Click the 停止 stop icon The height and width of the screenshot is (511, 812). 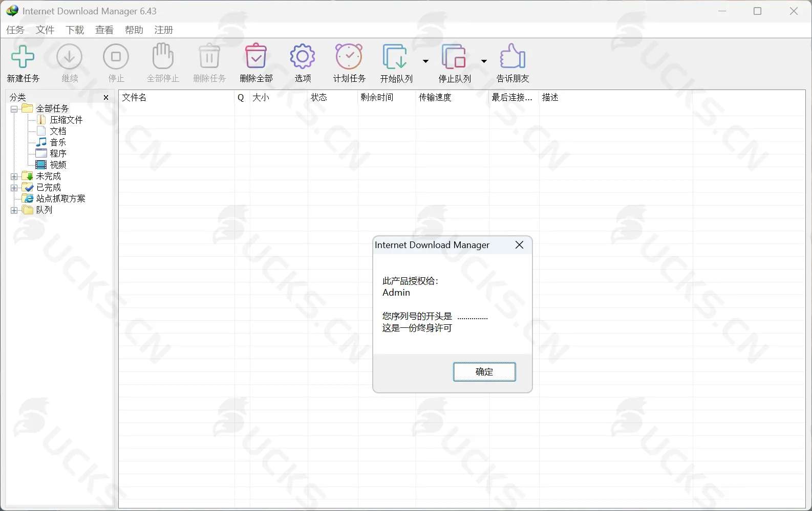[x=116, y=57]
